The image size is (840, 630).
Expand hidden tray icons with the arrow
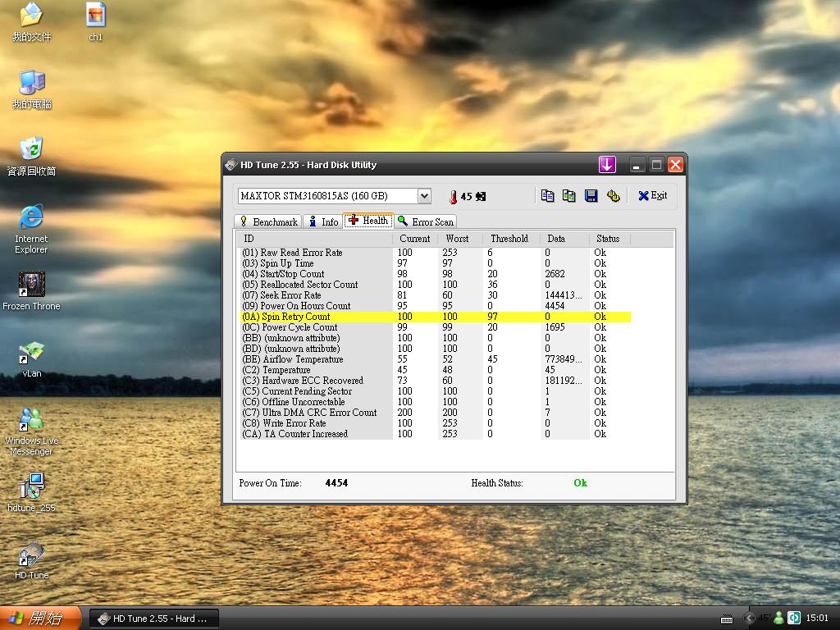[x=749, y=618]
